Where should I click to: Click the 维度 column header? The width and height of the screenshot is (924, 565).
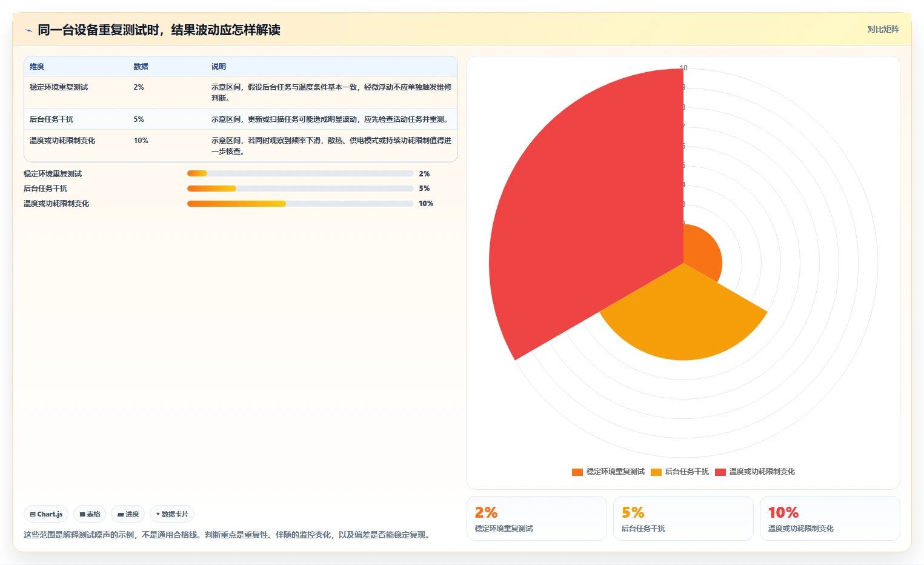click(37, 67)
